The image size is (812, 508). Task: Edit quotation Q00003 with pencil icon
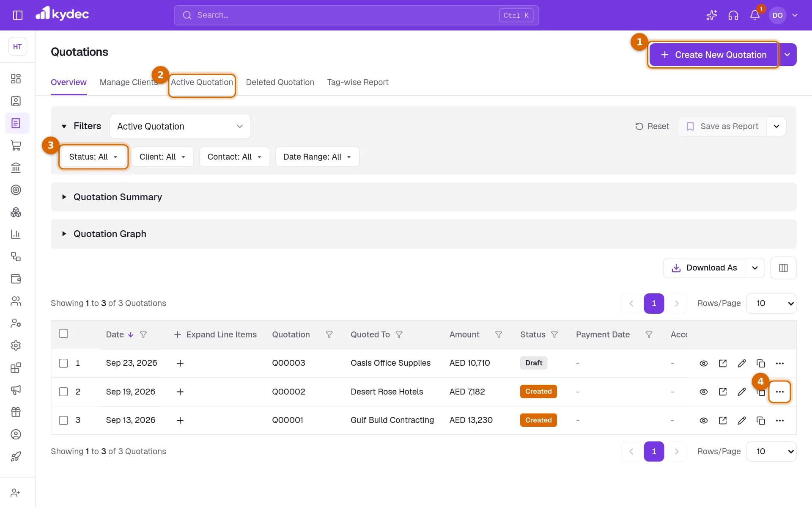click(742, 363)
